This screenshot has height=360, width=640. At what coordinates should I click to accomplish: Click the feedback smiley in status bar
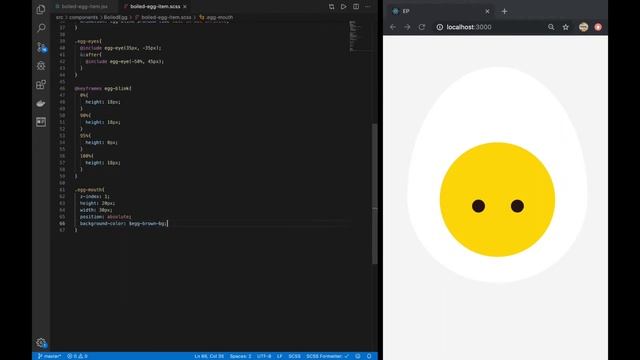(x=358, y=356)
